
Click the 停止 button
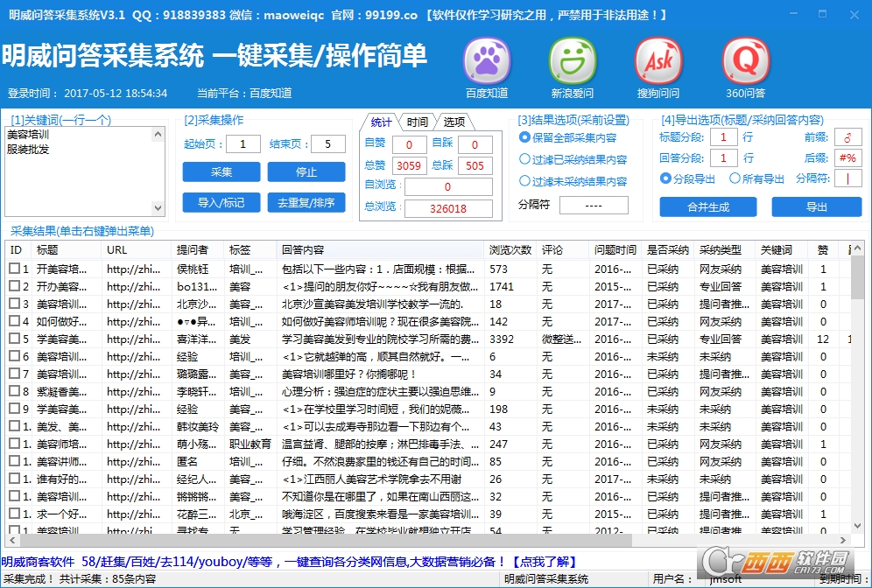coord(306,172)
